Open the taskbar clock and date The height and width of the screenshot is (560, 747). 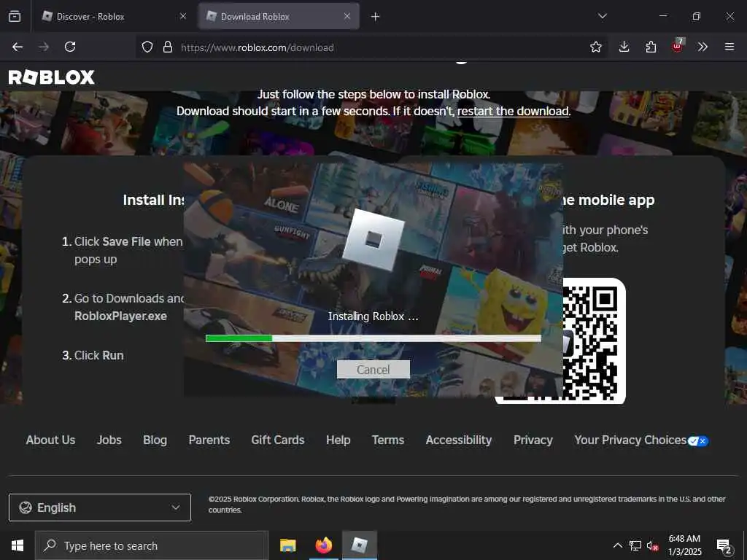coord(684,545)
